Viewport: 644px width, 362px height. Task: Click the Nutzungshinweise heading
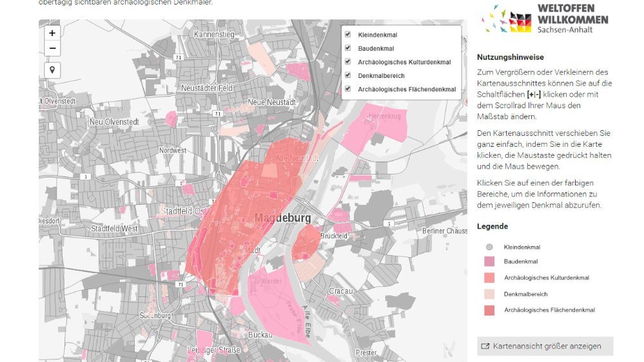click(510, 57)
